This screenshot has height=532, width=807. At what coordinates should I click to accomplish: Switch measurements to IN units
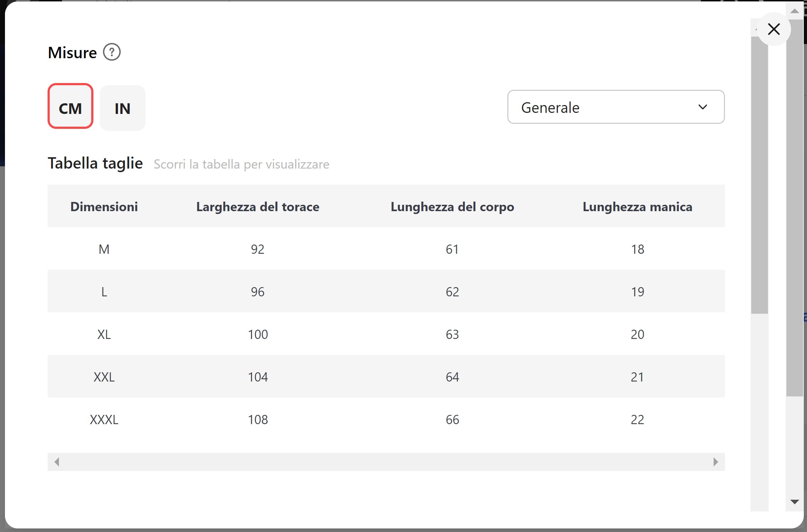(x=122, y=108)
